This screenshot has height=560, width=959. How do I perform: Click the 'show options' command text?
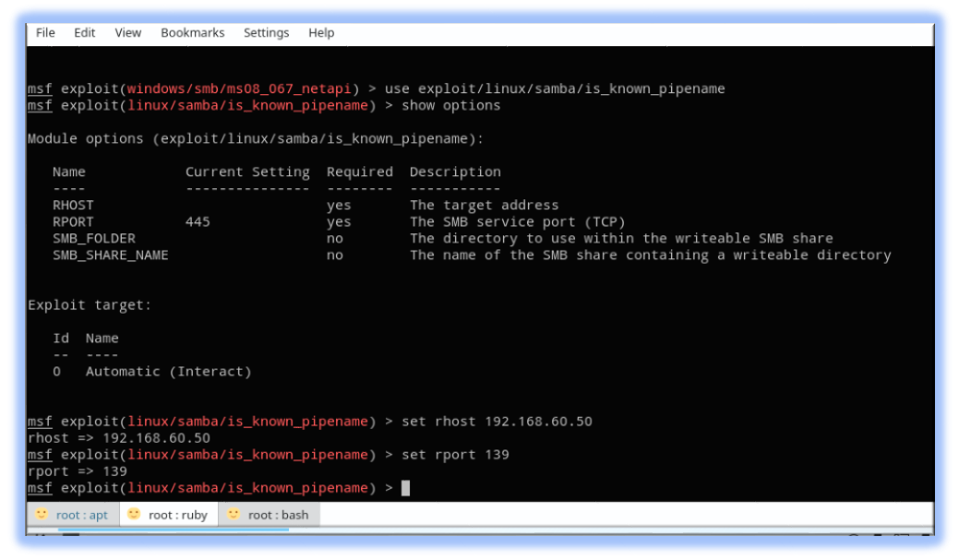click(x=450, y=106)
